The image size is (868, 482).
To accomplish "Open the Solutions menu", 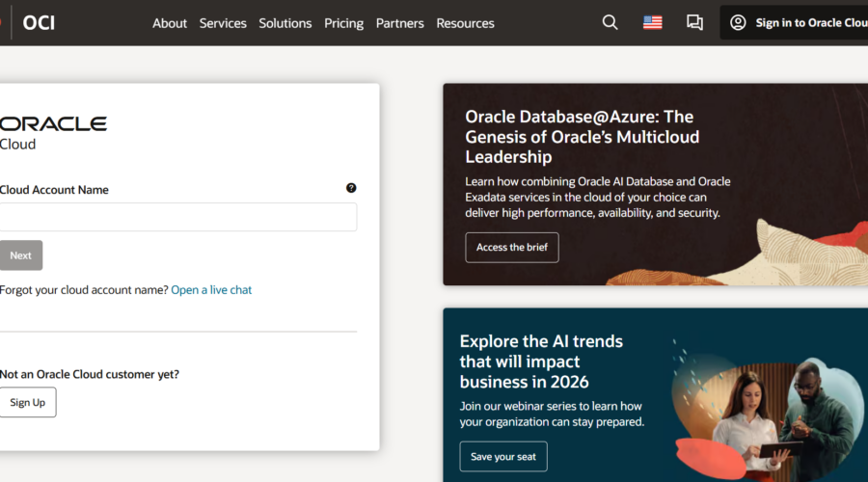I will pyautogui.click(x=285, y=23).
